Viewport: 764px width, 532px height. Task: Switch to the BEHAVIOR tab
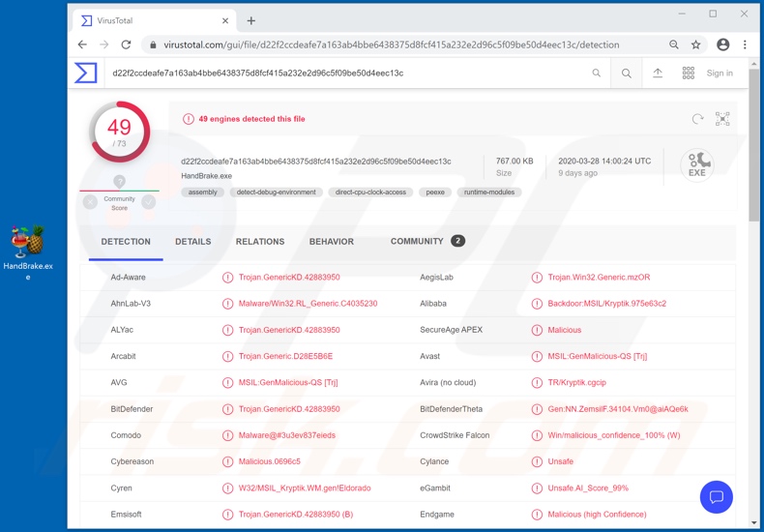(x=332, y=242)
